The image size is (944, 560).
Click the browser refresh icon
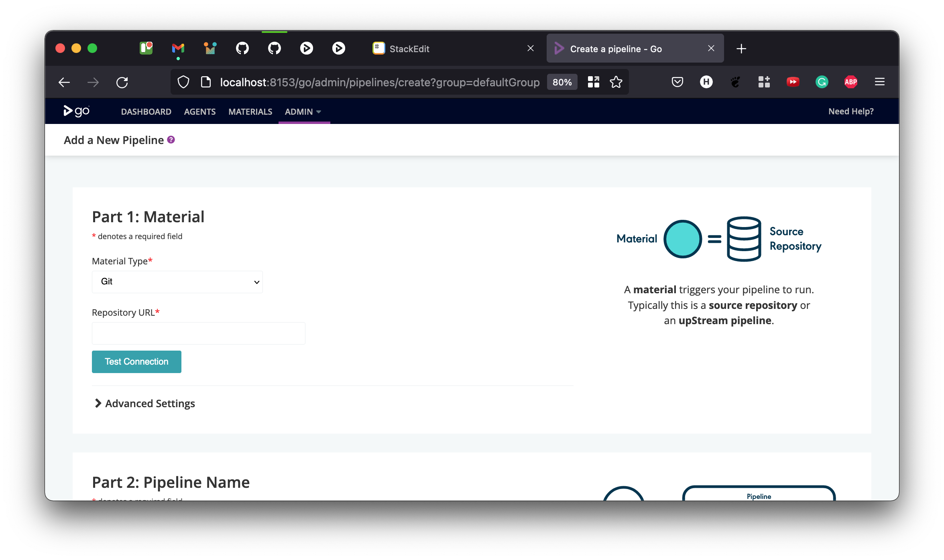tap(123, 82)
